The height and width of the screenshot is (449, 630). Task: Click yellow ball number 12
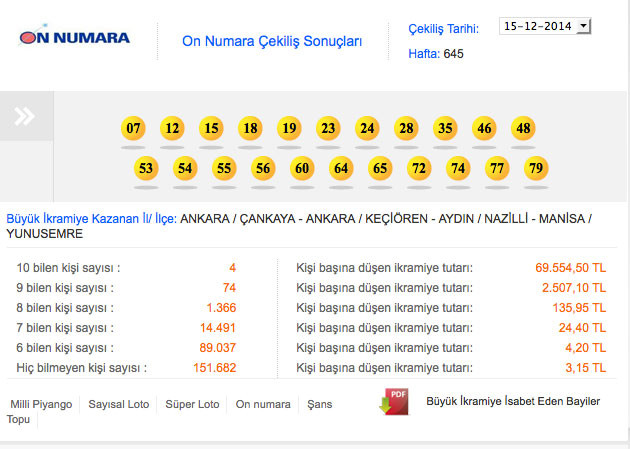172,129
